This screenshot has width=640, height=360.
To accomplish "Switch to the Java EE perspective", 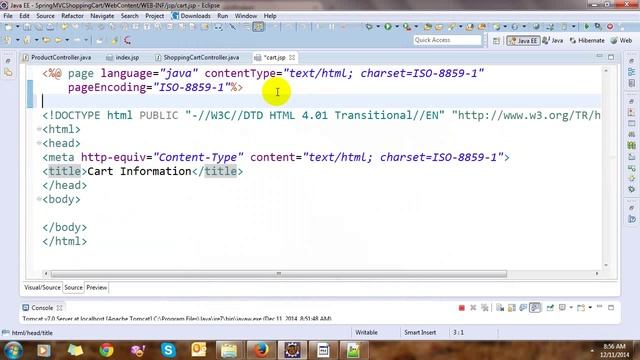I will click(x=523, y=40).
